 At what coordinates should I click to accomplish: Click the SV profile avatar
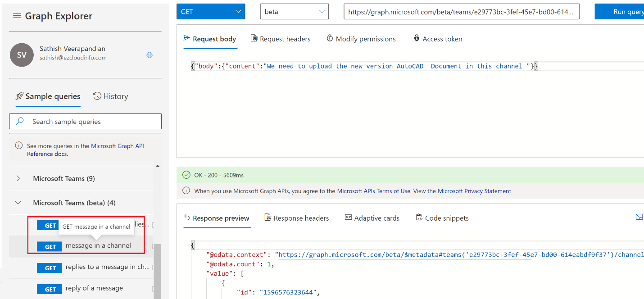click(x=22, y=55)
